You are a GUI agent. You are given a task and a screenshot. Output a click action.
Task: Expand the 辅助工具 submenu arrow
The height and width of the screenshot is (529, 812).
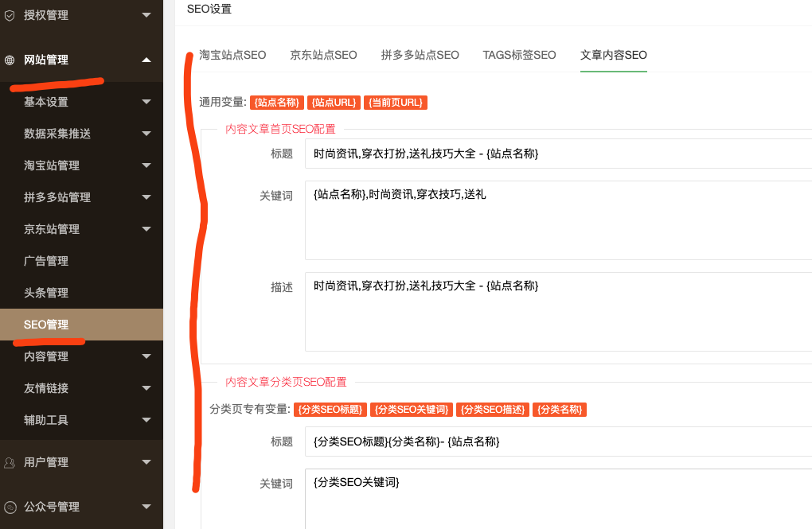click(x=146, y=420)
